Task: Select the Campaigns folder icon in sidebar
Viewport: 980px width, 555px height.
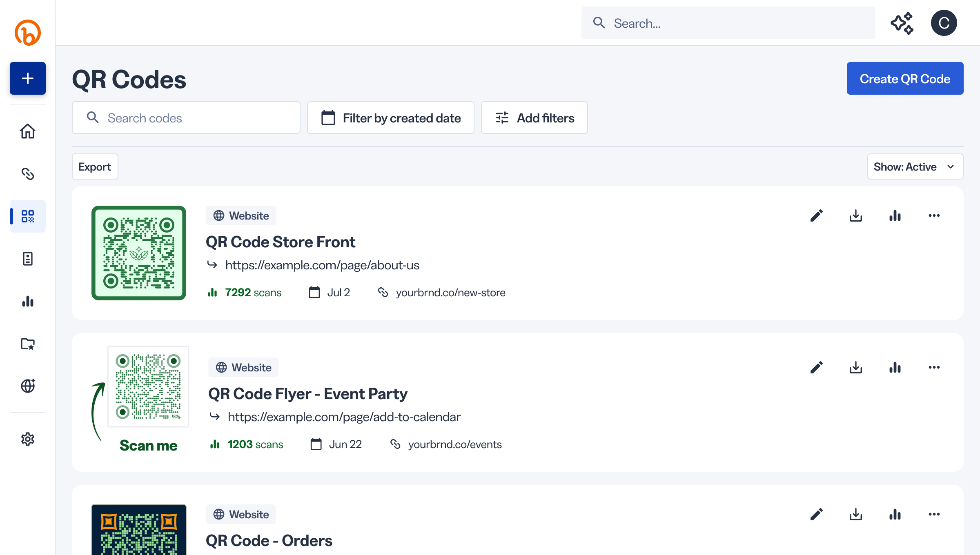Action: click(27, 344)
